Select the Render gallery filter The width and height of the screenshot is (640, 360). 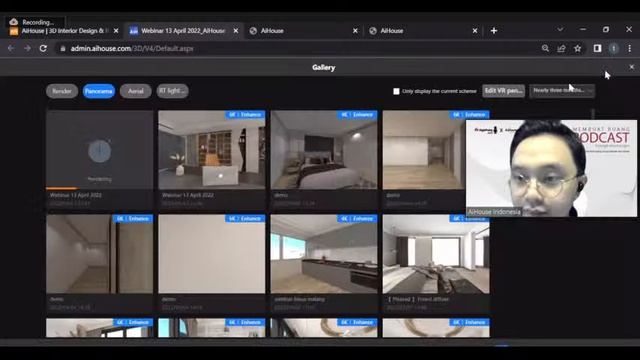(x=62, y=91)
